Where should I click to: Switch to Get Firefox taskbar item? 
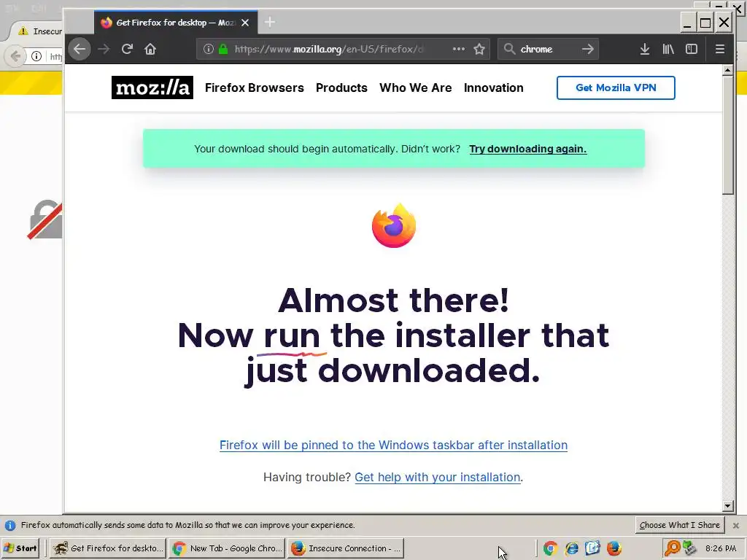[x=108, y=548]
